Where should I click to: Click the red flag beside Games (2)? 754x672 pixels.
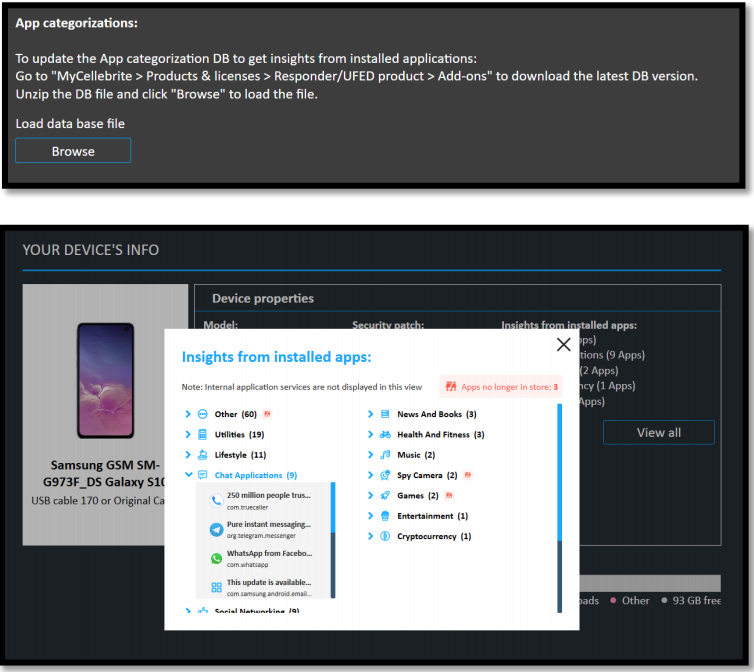pos(449,495)
